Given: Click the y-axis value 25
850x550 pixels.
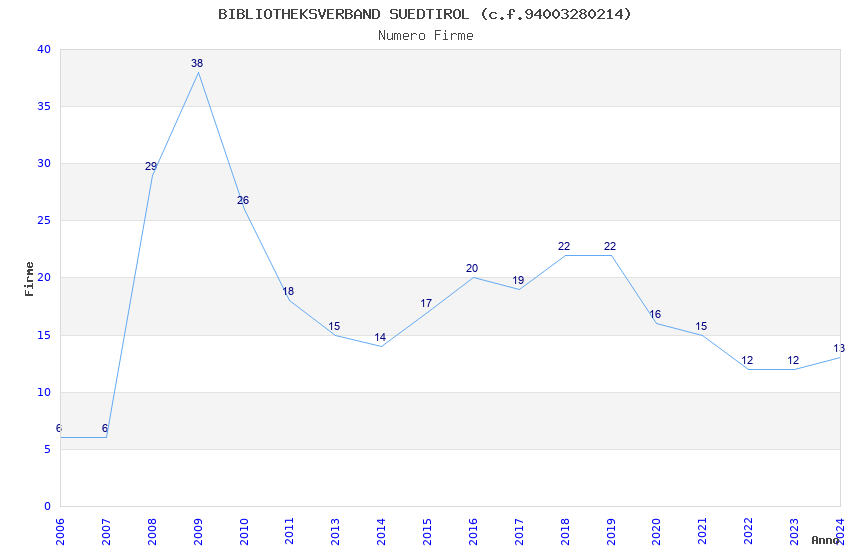Looking at the screenshot, I should click(44, 221).
